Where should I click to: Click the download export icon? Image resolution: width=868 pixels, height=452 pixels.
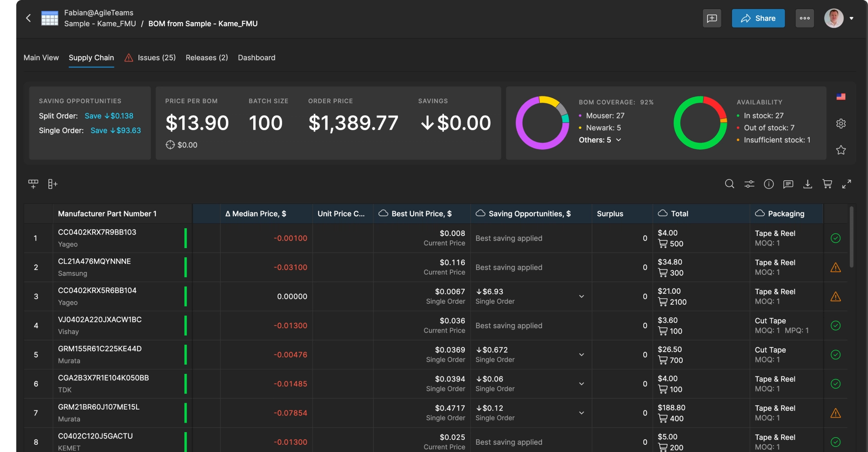[808, 184]
